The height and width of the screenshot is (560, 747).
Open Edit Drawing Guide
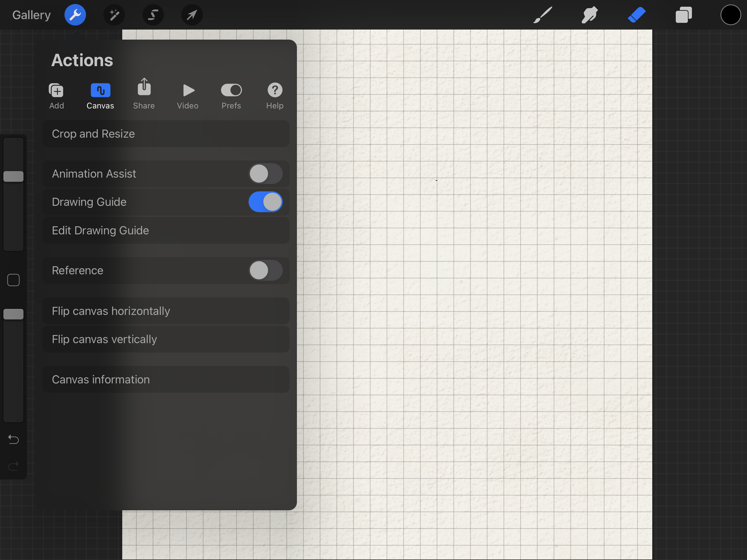[x=166, y=231]
